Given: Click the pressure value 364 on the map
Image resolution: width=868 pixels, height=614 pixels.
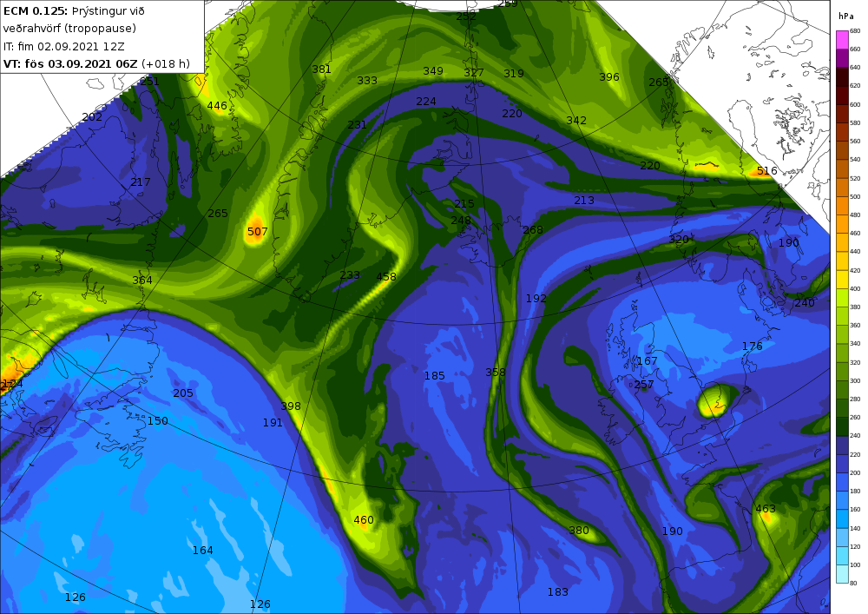Looking at the screenshot, I should click(x=142, y=281).
